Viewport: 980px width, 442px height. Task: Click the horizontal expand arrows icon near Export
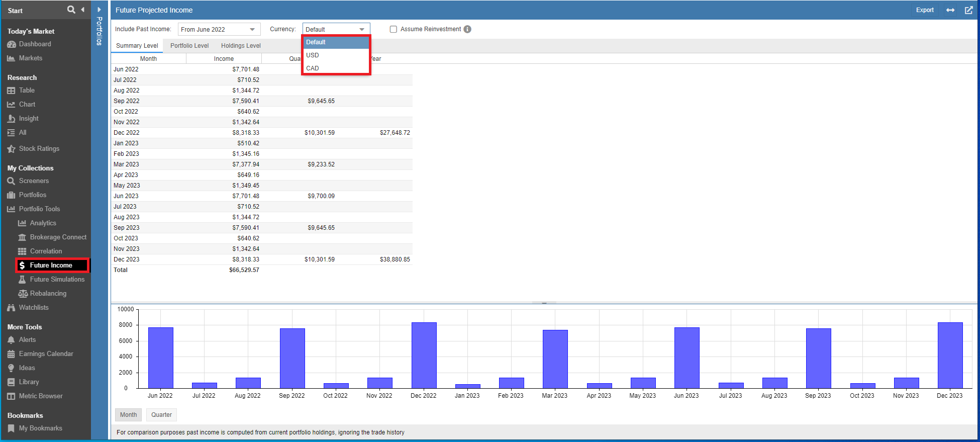point(950,10)
